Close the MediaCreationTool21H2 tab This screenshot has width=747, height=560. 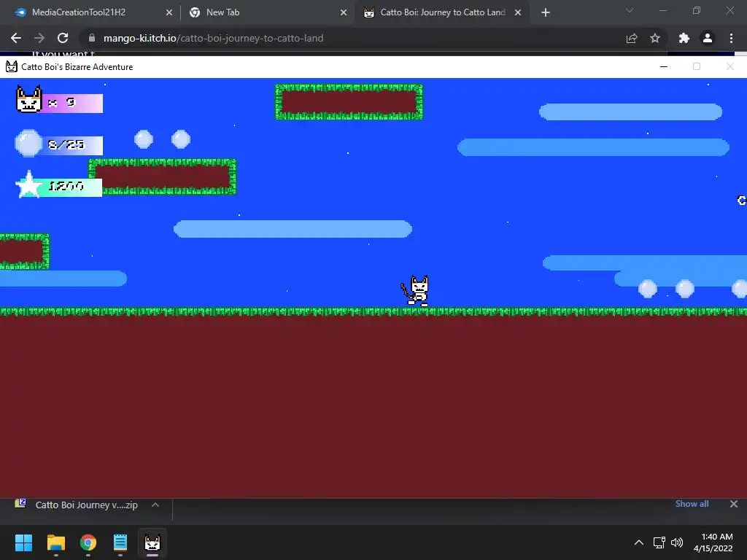coord(169,13)
